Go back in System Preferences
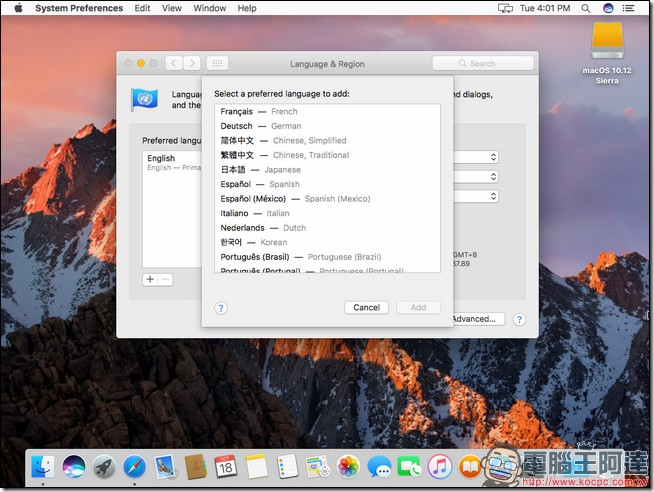Viewport: 654px width, 492px height. pos(174,63)
